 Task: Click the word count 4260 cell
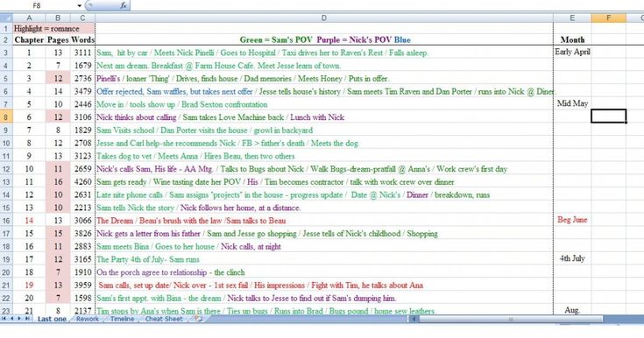click(x=82, y=182)
